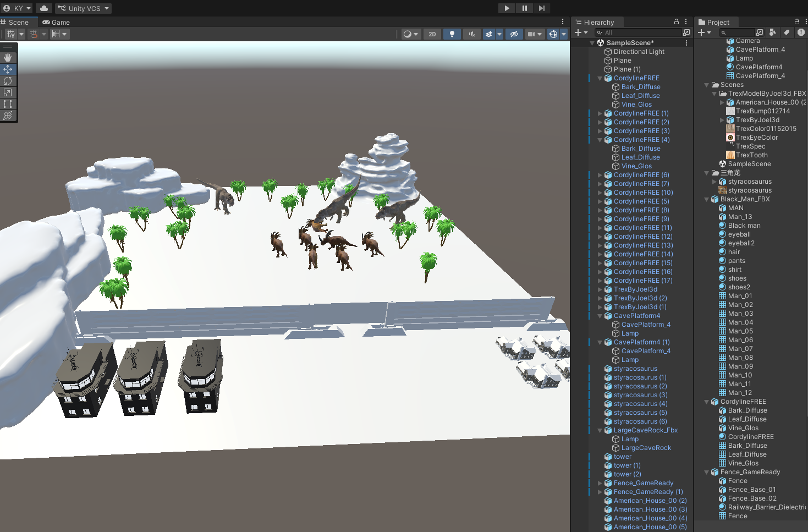
Task: Focus the Hierarchy search field
Action: click(637, 32)
